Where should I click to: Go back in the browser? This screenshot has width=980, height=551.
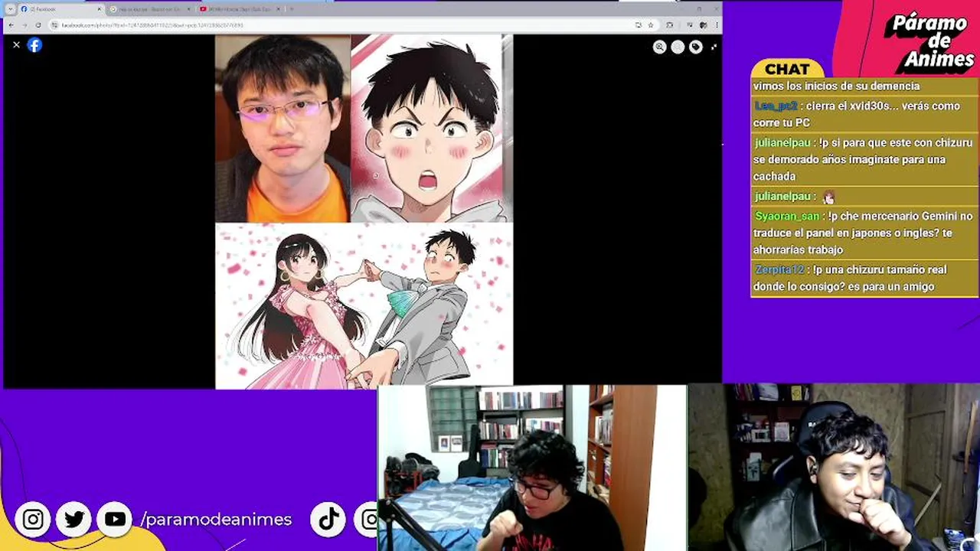click(11, 25)
